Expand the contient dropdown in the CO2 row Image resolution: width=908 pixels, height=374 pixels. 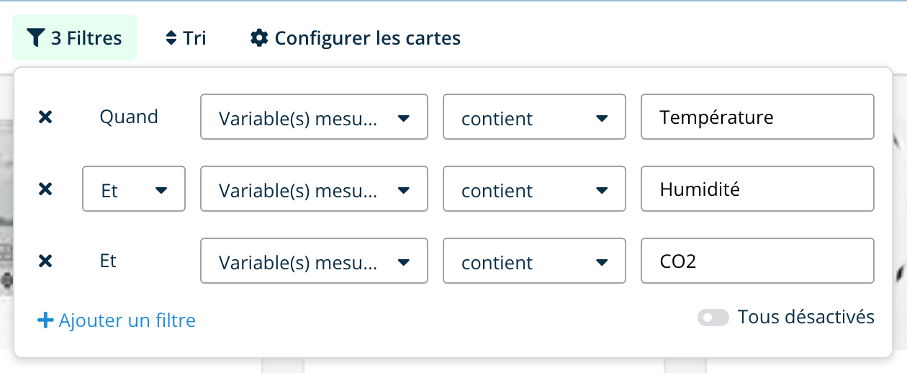tap(534, 261)
